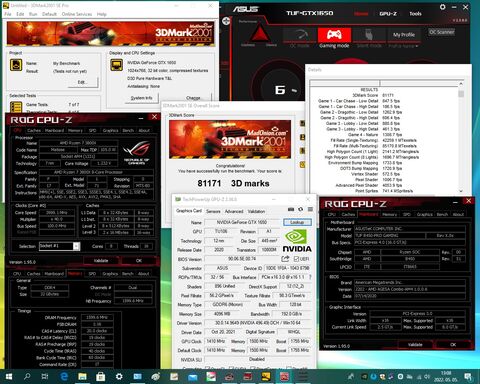Open Memory tab in right CPU-Z window
This screenshot has width=480, height=384.
coord(389,214)
